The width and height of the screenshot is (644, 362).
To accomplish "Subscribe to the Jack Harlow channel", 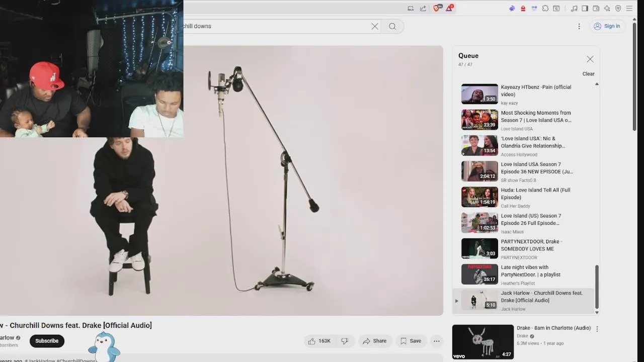I will point(47,341).
